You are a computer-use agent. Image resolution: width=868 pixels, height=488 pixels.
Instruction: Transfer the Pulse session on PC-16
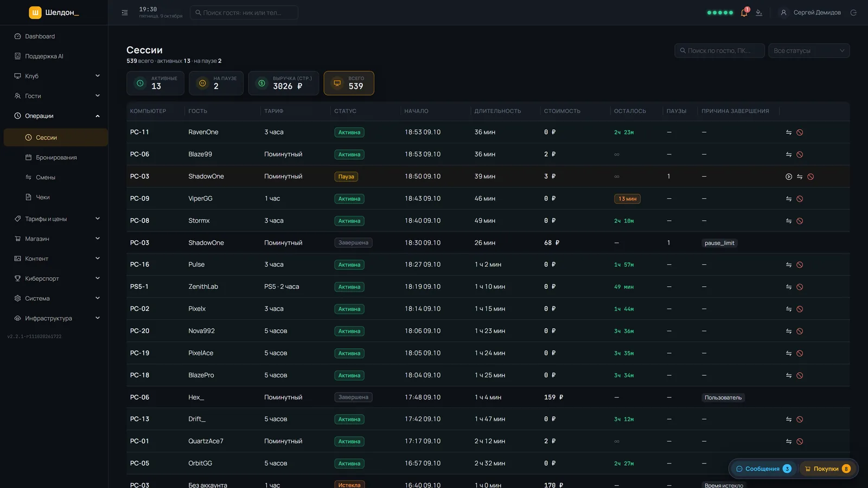789,265
